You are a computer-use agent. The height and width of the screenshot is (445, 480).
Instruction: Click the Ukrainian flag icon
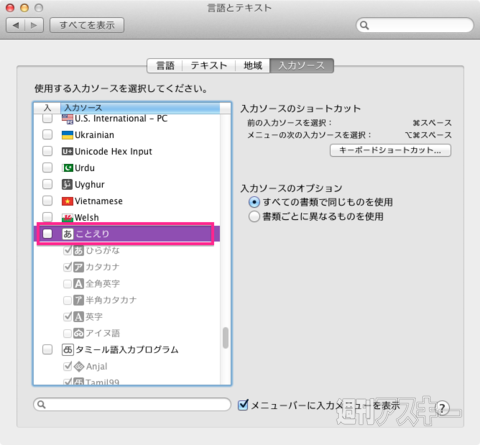tap(67, 135)
